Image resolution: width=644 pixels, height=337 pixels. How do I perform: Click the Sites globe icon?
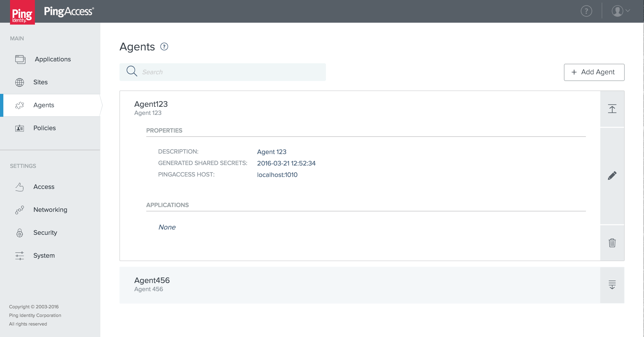point(20,82)
